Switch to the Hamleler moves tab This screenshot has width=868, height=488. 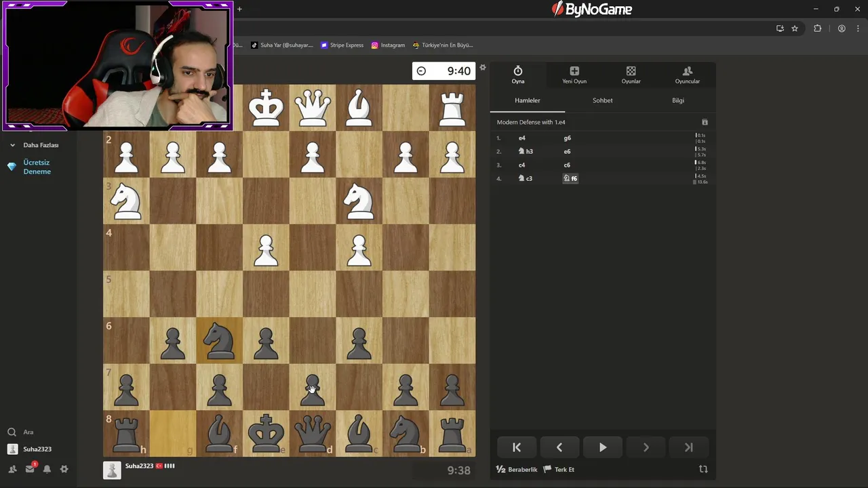pos(528,100)
